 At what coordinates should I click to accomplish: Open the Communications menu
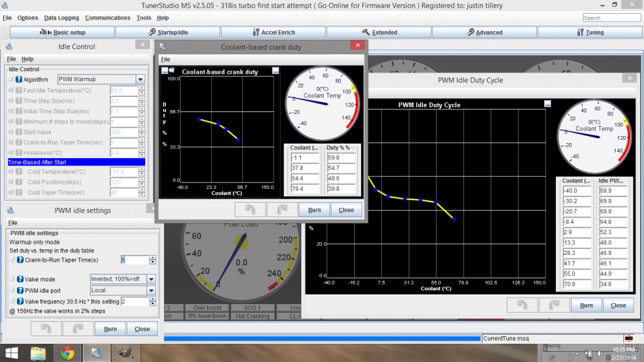coord(108,18)
